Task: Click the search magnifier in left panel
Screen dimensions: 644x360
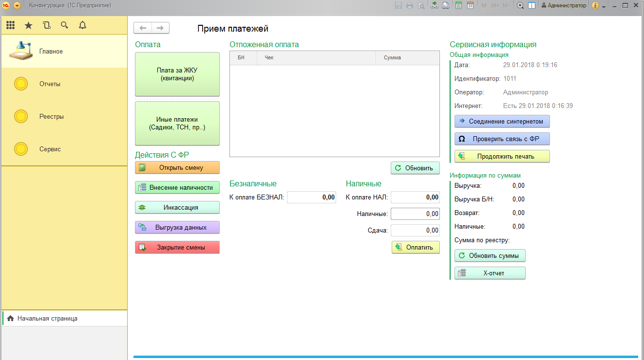Action: pyautogui.click(x=64, y=25)
